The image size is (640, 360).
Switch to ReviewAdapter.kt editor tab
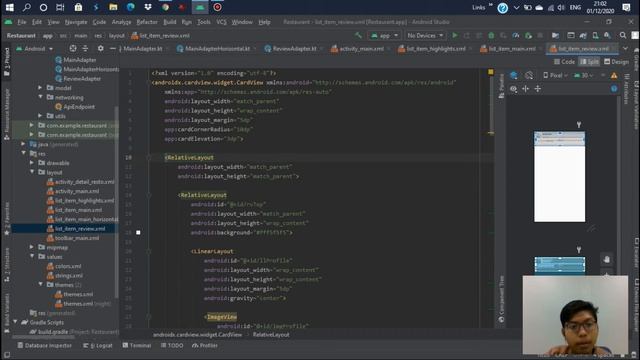tap(294, 49)
